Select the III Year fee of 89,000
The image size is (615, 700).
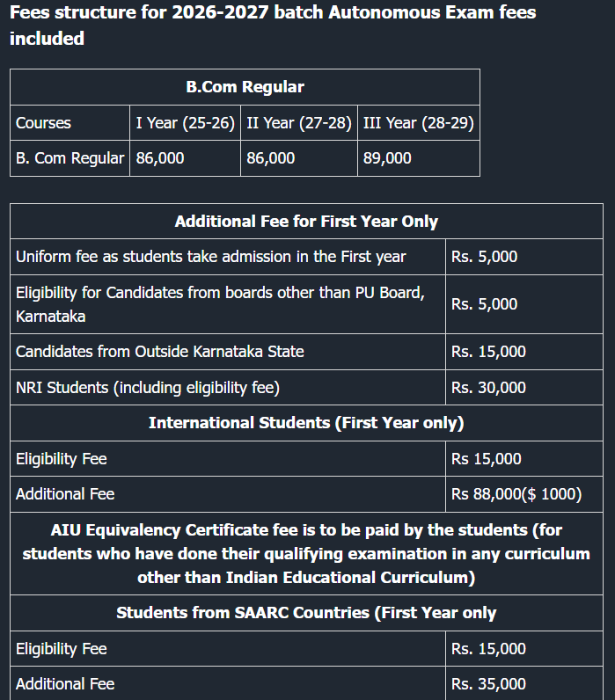(x=387, y=158)
